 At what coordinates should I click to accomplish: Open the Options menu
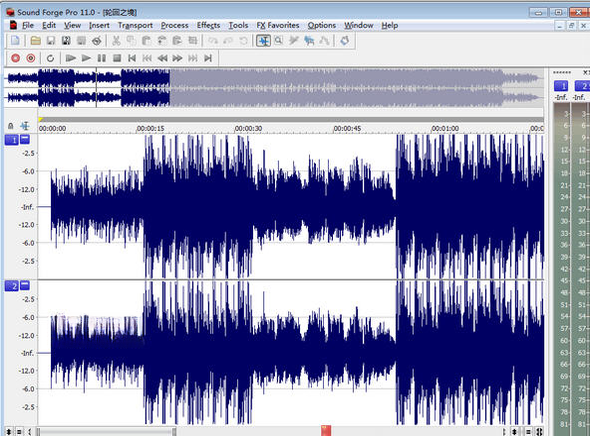322,25
